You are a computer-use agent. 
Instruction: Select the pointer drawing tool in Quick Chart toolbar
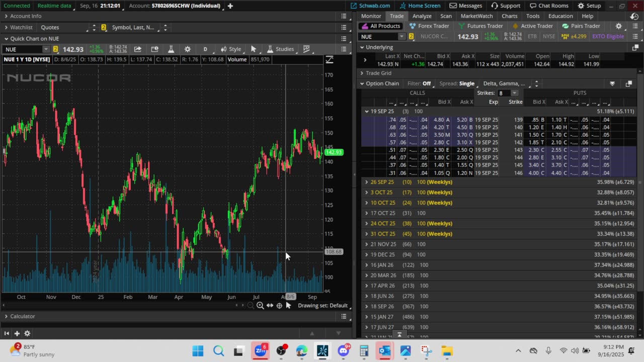click(x=254, y=49)
